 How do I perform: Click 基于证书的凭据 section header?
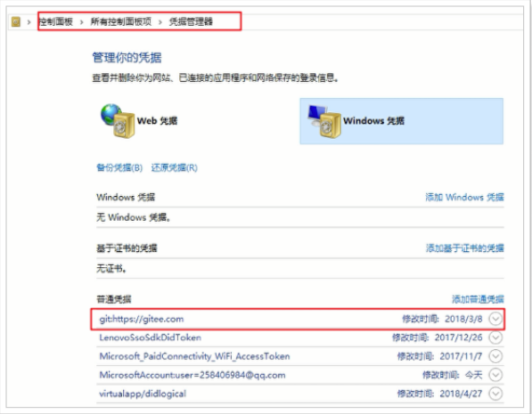point(127,248)
